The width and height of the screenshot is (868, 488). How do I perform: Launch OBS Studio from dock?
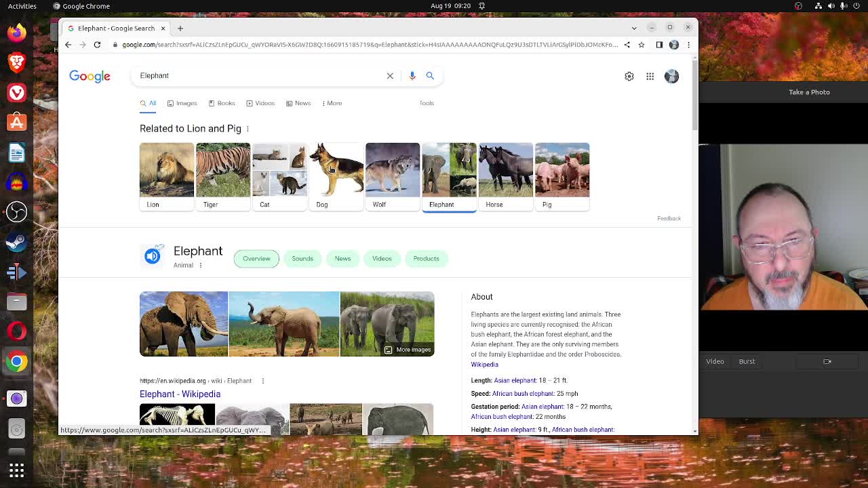pyautogui.click(x=17, y=212)
